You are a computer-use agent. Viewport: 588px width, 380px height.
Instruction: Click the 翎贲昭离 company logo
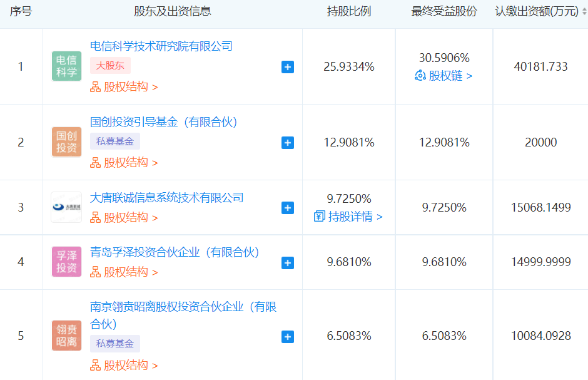66,336
